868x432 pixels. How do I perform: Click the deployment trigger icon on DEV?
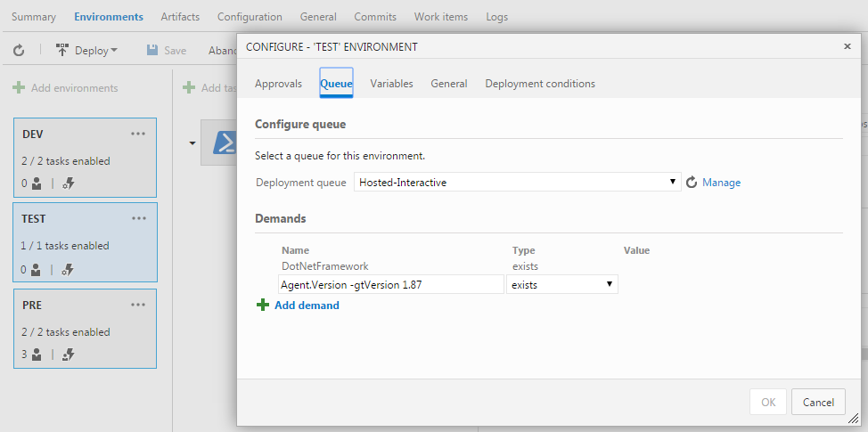pyautogui.click(x=69, y=183)
